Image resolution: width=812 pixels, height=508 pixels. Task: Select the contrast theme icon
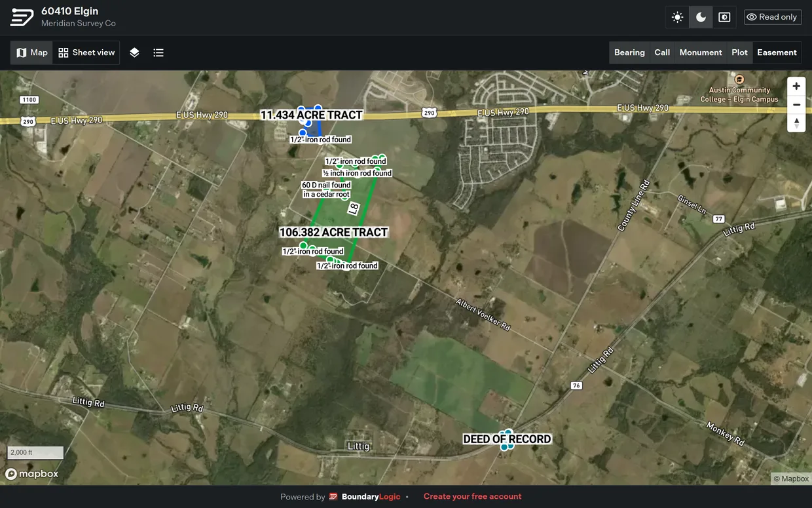724,17
